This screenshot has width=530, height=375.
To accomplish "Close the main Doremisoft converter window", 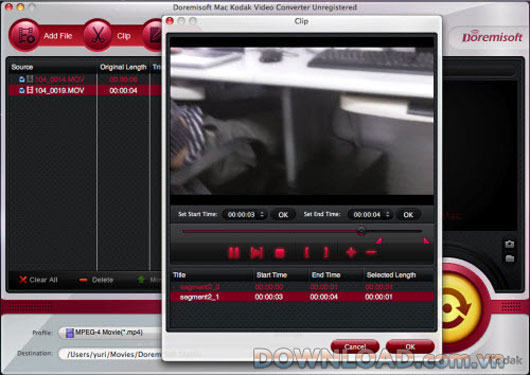I will click(8, 7).
